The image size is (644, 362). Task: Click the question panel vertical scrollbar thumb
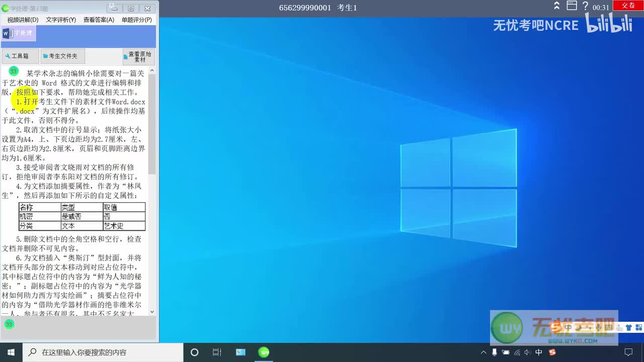tap(152, 124)
